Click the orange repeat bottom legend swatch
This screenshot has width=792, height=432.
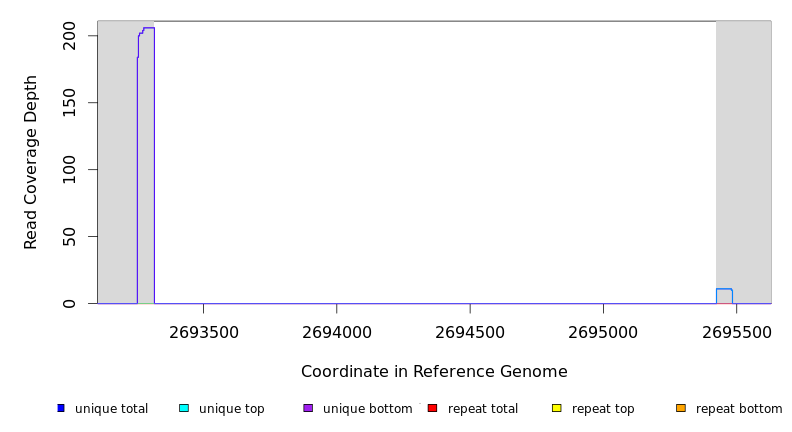(681, 408)
